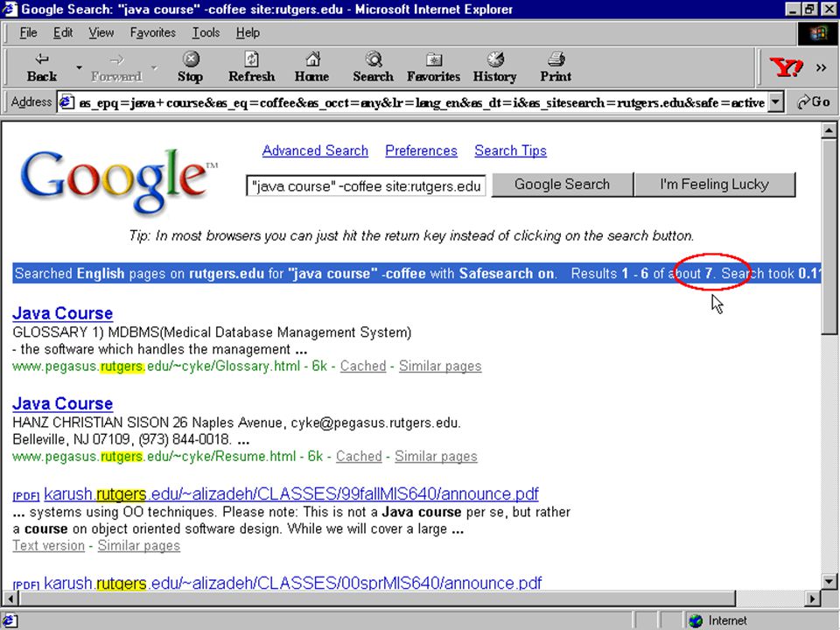
Task: Open the 99fallMIS640 announce.pdf result
Action: [x=290, y=493]
